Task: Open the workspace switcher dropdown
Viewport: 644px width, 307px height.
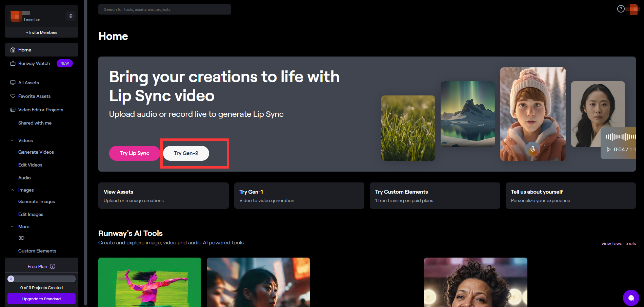Action: coord(71,16)
